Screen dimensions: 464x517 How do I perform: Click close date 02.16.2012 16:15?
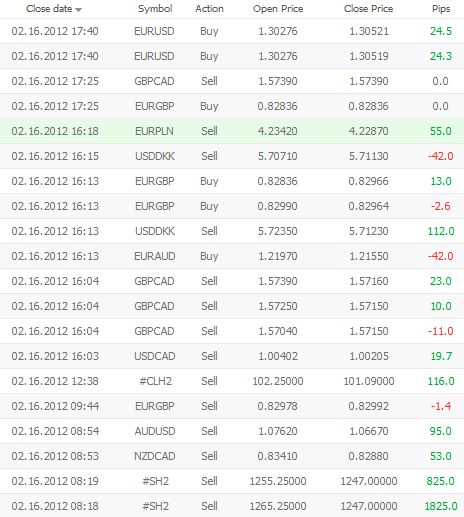pyautogui.click(x=55, y=156)
